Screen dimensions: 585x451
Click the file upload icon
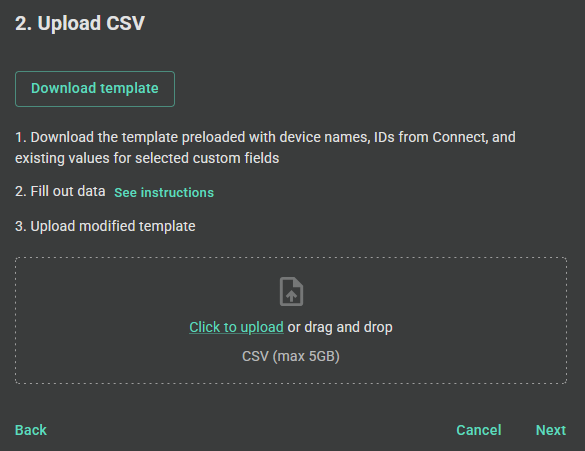[x=291, y=291]
